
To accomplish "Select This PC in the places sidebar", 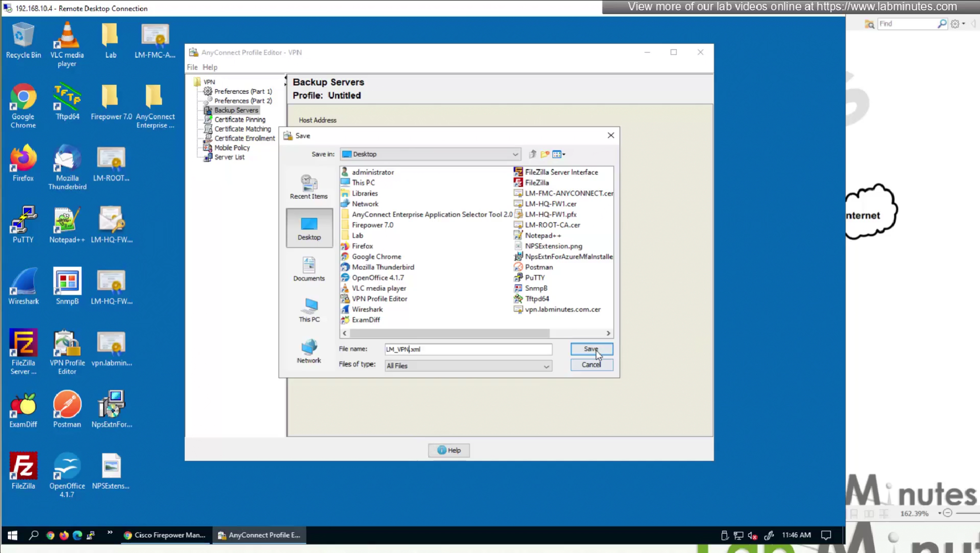I will click(309, 310).
